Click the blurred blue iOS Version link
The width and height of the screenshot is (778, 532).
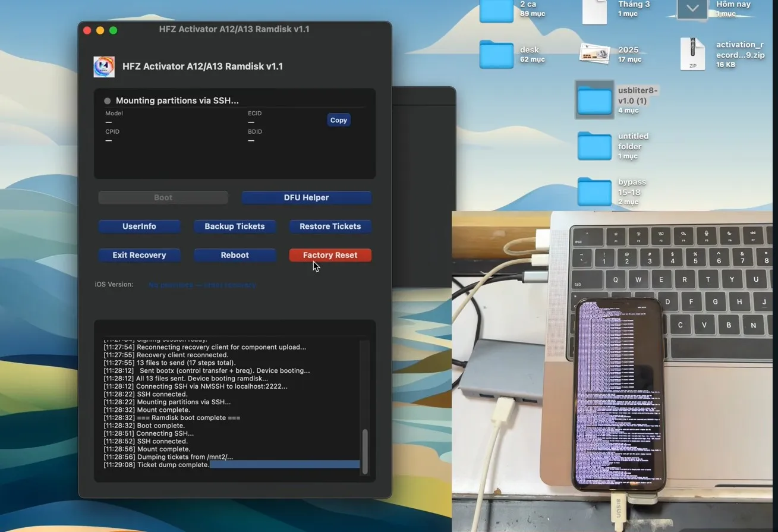pyautogui.click(x=203, y=285)
